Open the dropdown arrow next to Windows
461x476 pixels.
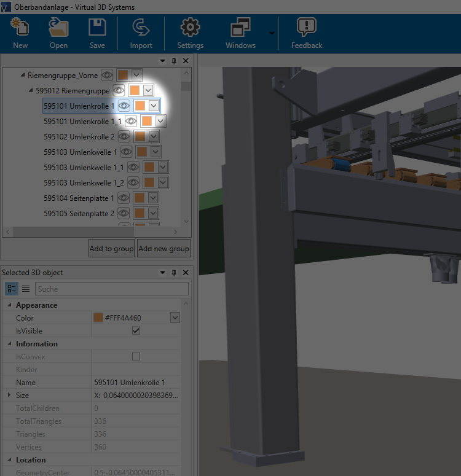[x=272, y=33]
